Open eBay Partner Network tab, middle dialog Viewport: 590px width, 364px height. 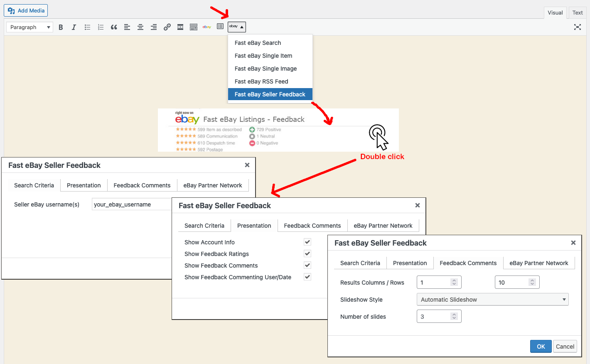tap(383, 226)
